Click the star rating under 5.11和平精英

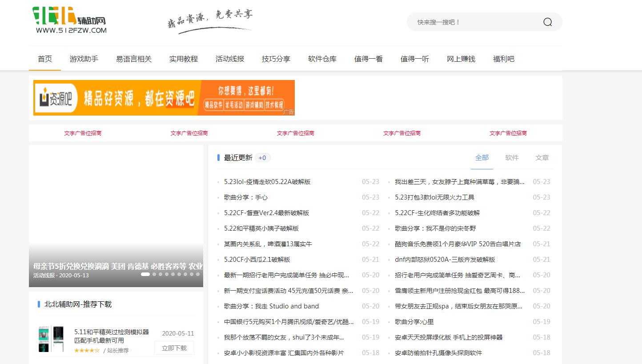coord(87,351)
